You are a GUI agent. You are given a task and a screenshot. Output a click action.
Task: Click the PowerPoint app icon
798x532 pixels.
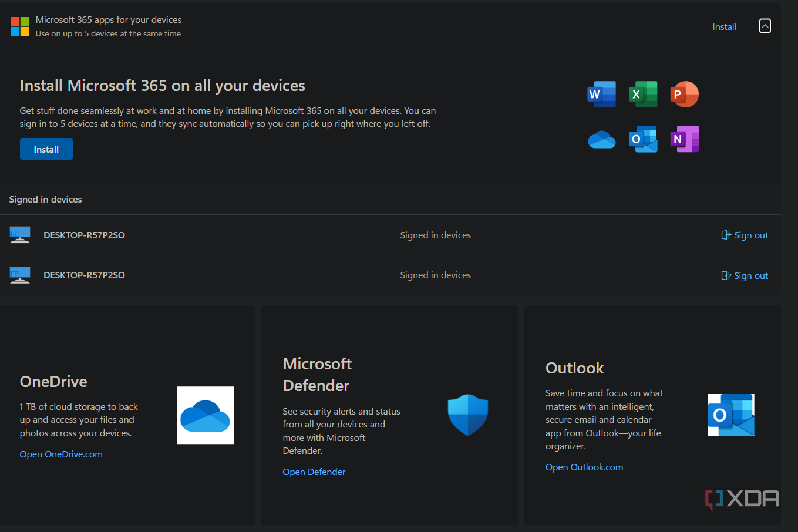[684, 95]
